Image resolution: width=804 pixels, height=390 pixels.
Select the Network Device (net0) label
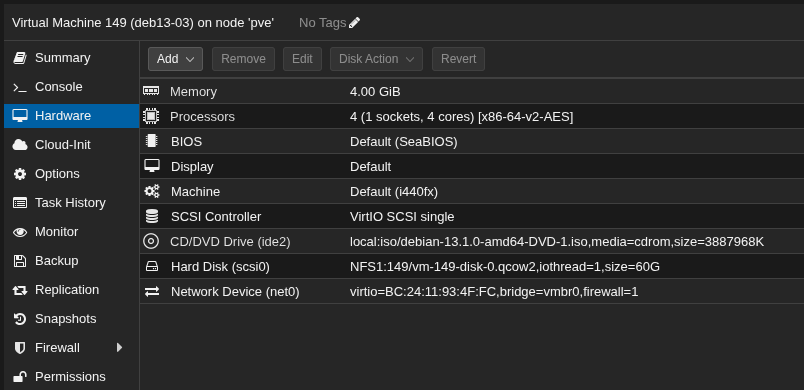(235, 292)
